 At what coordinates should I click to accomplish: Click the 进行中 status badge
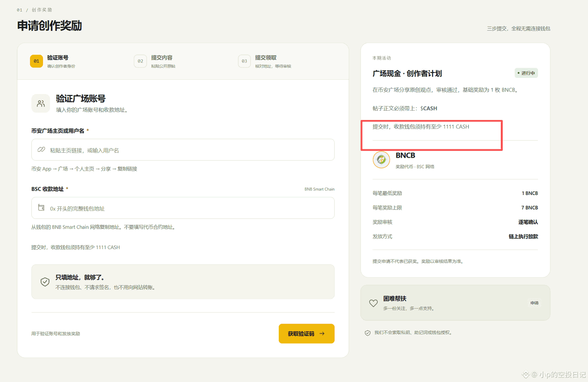point(526,73)
